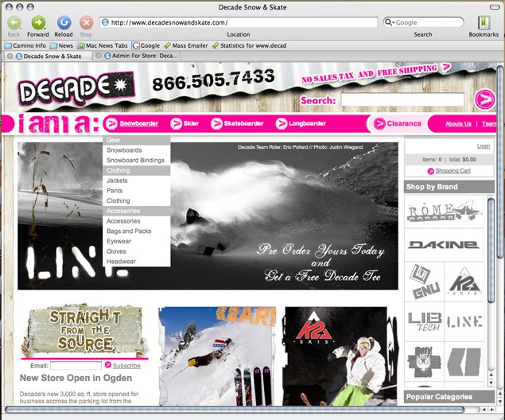
Task: Open the Shopping Cart link
Action: coord(453,171)
